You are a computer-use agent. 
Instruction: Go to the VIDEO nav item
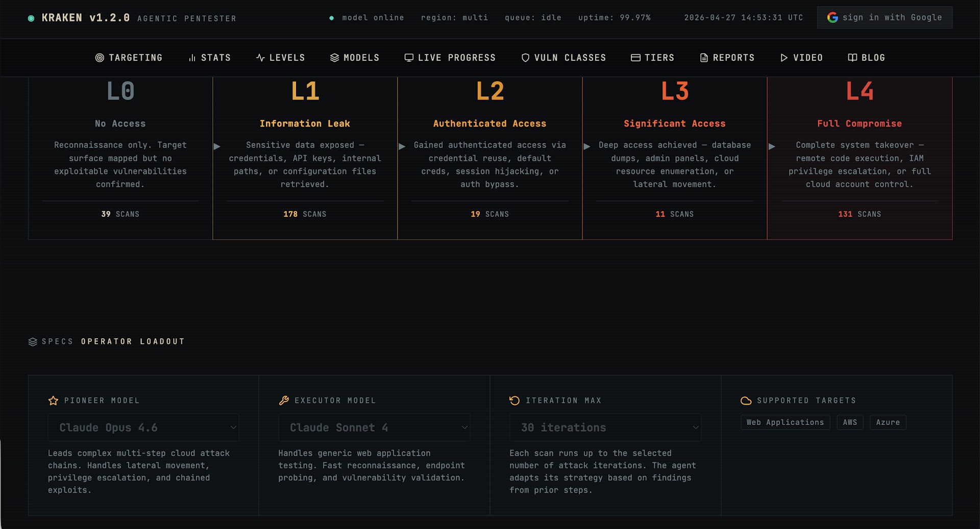(801, 58)
